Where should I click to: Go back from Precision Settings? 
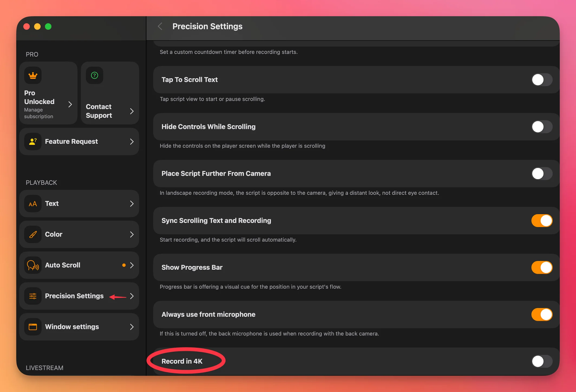click(160, 26)
